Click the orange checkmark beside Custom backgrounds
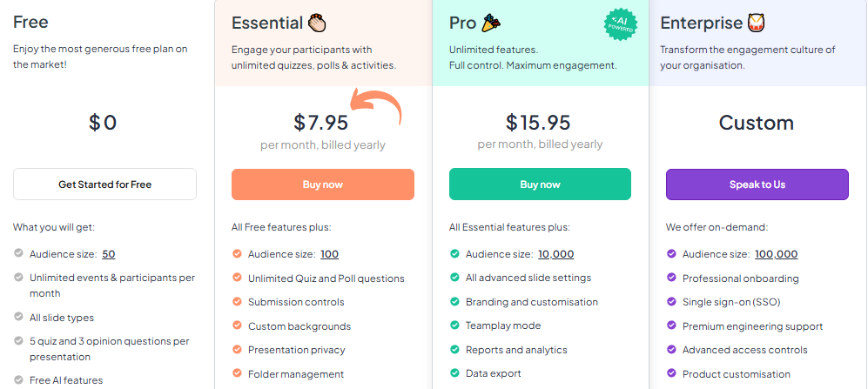The width and height of the screenshot is (868, 389). tap(237, 326)
